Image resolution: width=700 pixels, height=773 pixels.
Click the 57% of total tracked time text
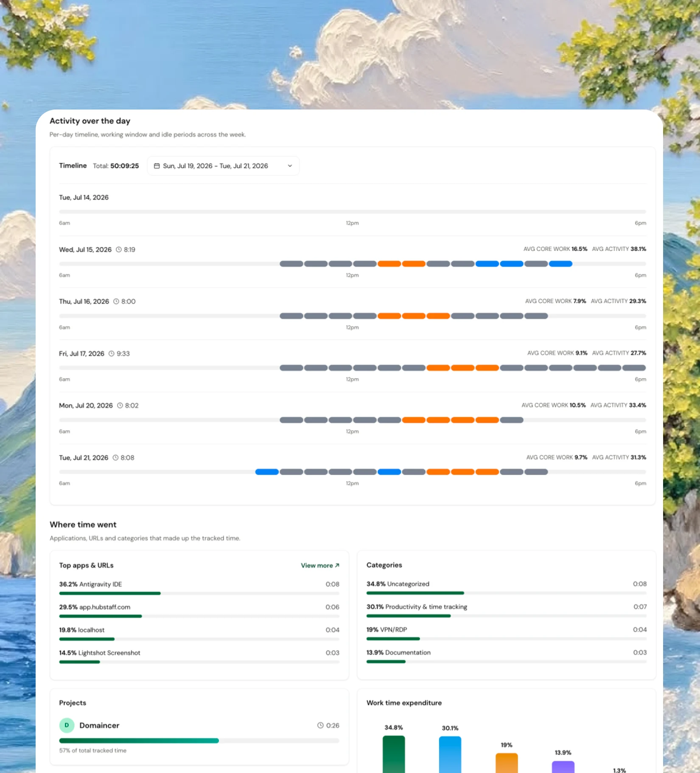click(93, 751)
